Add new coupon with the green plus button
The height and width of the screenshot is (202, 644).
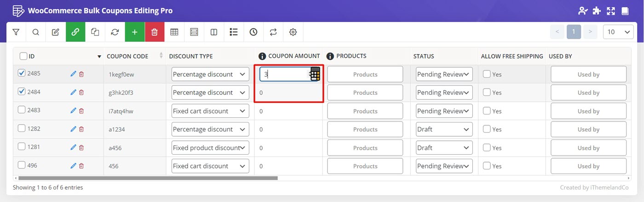135,32
